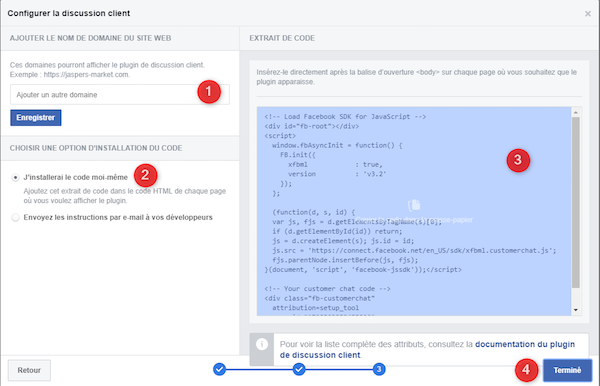
Task: Select J'installerai le code moi-même option
Action: pyautogui.click(x=15, y=178)
